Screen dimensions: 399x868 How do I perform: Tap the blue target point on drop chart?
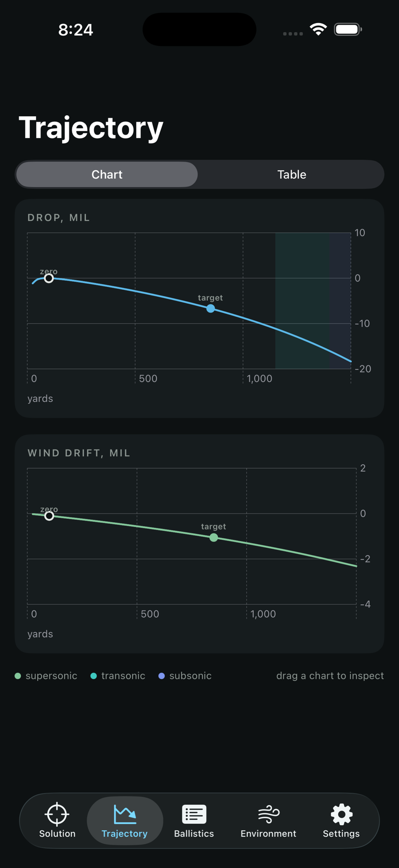tap(211, 308)
